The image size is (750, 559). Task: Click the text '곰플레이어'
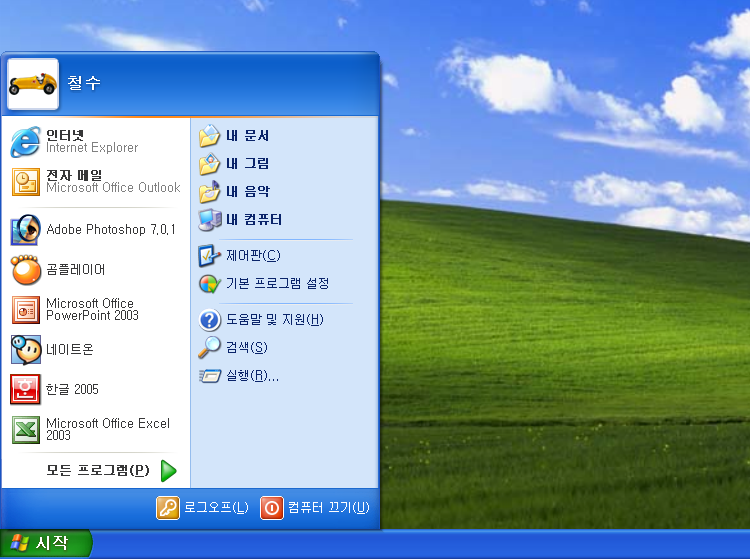pyautogui.click(x=76, y=270)
